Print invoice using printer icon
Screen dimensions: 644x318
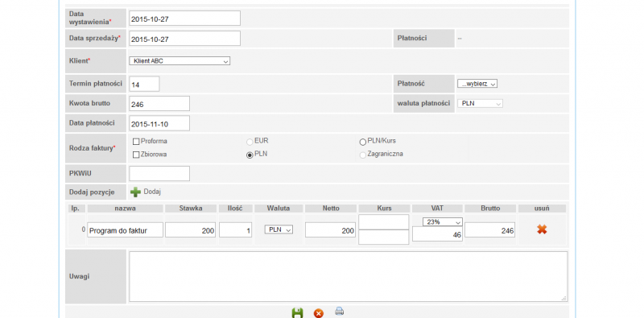pyautogui.click(x=339, y=311)
